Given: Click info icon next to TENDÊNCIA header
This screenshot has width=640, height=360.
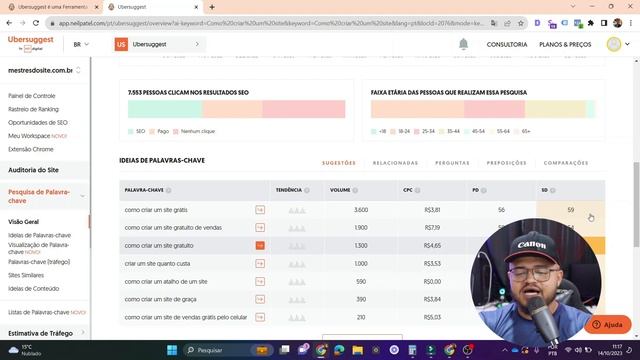Looking at the screenshot, I should 307,190.
